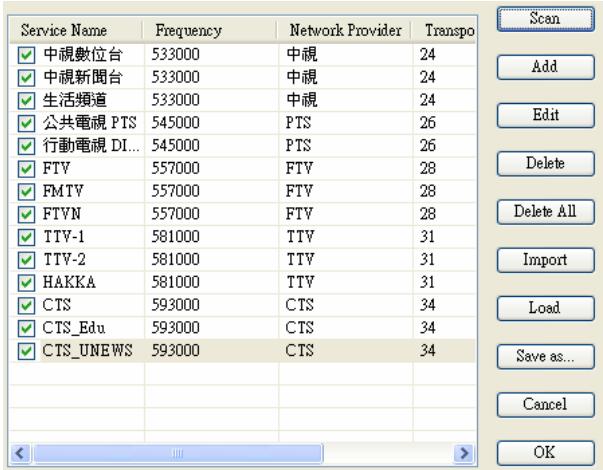Disable the 公共電視 PTS channel checkbox
The image size is (603, 470).
26,123
